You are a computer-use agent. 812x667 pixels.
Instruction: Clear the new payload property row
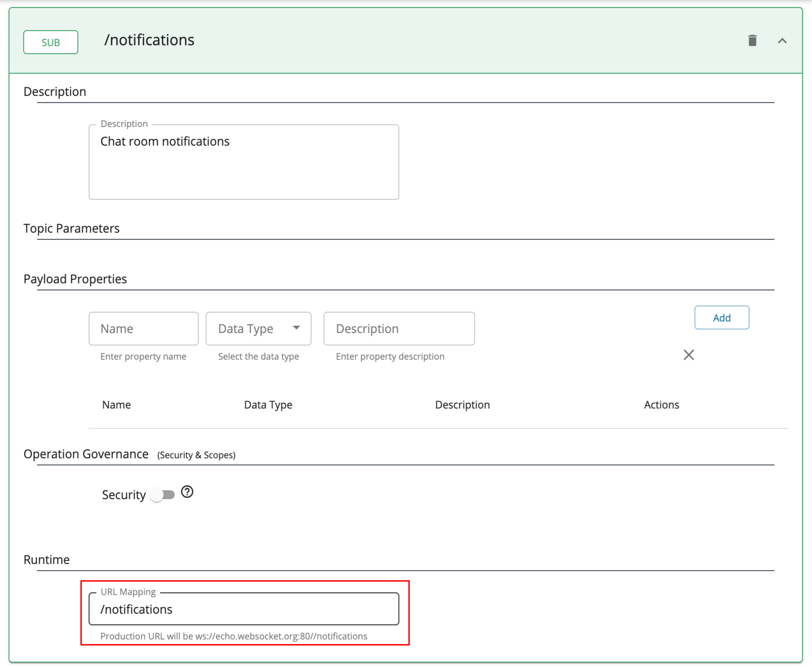coord(688,355)
